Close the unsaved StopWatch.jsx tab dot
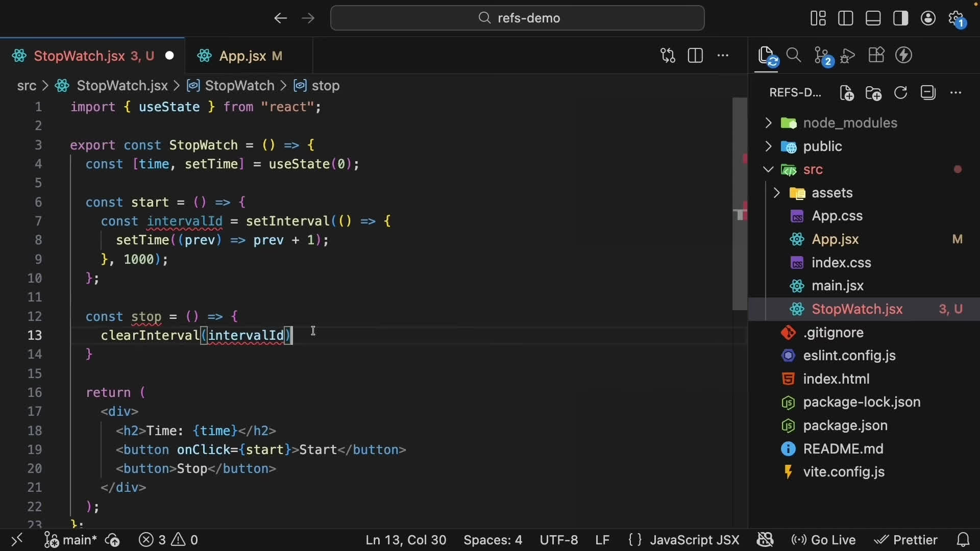Image resolution: width=980 pixels, height=551 pixels. [170, 56]
